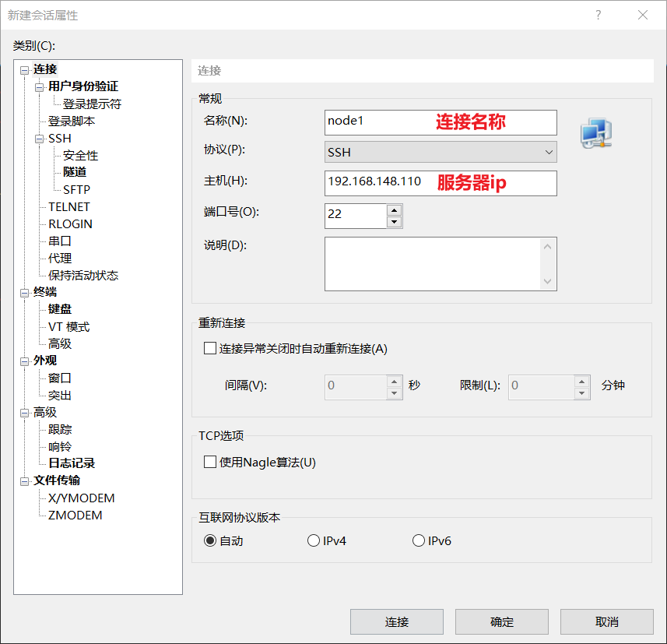Click the 说明 text area

(433, 264)
